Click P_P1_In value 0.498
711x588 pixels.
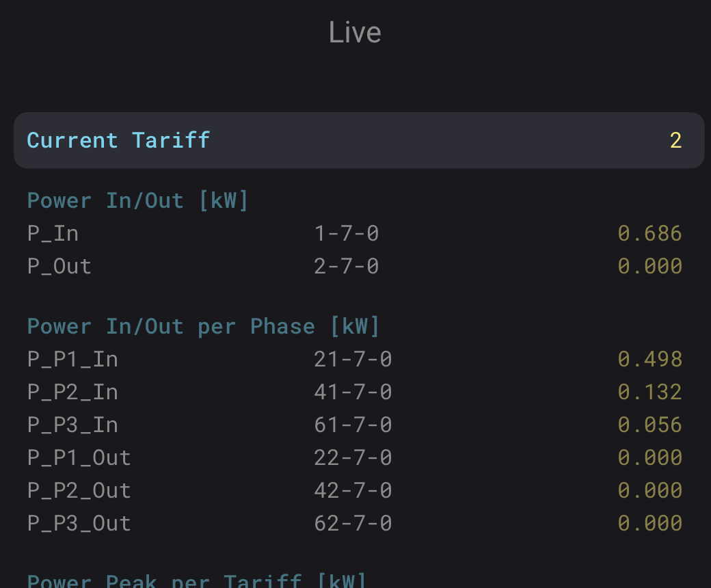[x=649, y=360]
